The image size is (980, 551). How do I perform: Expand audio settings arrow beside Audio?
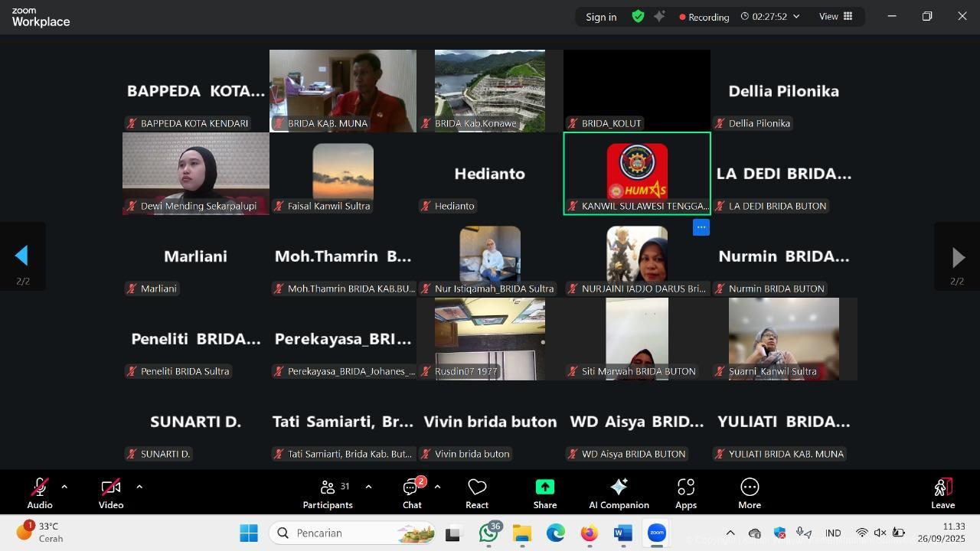(x=64, y=487)
